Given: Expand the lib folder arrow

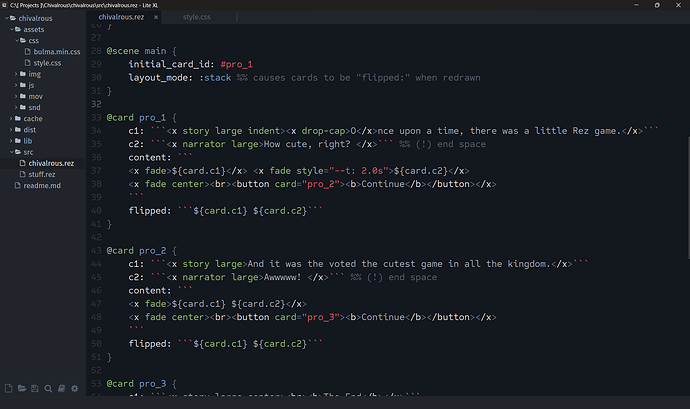Looking at the screenshot, I should (x=11, y=140).
